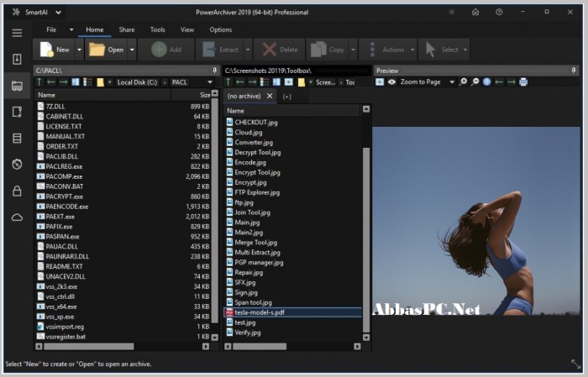Click the Add files toolbar button
Viewport: 588px width, 377px height.
(166, 50)
